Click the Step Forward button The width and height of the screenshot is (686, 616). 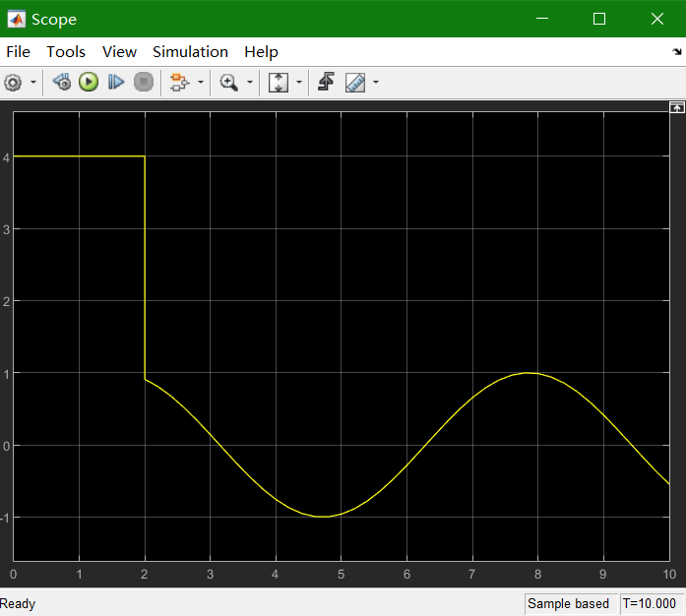pos(116,82)
